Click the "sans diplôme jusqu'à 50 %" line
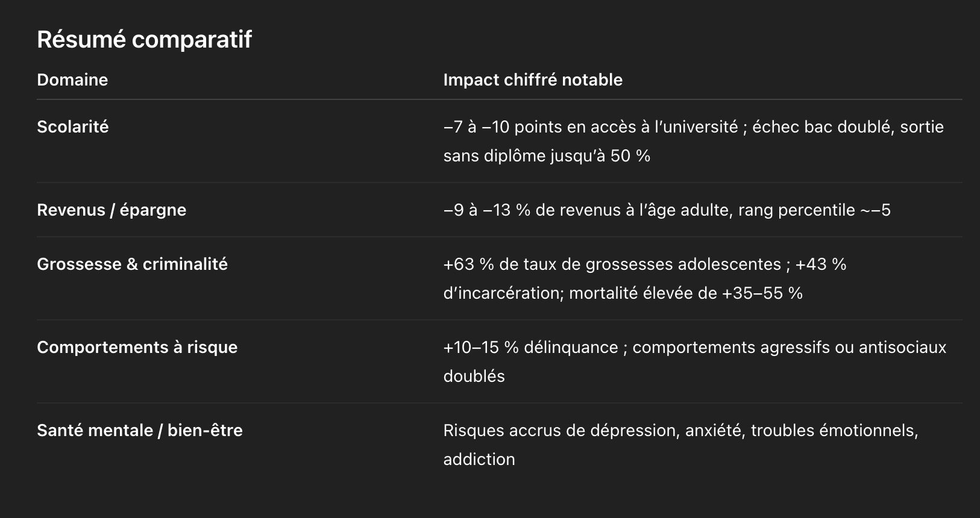Image resolution: width=980 pixels, height=518 pixels. [547, 156]
